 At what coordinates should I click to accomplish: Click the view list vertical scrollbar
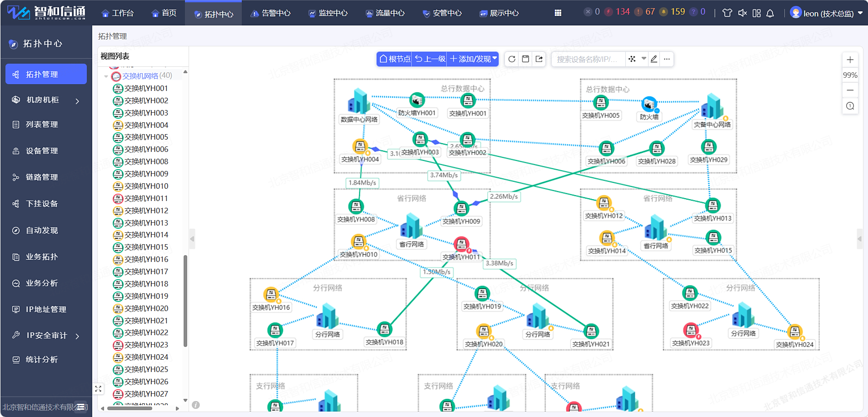point(185,301)
